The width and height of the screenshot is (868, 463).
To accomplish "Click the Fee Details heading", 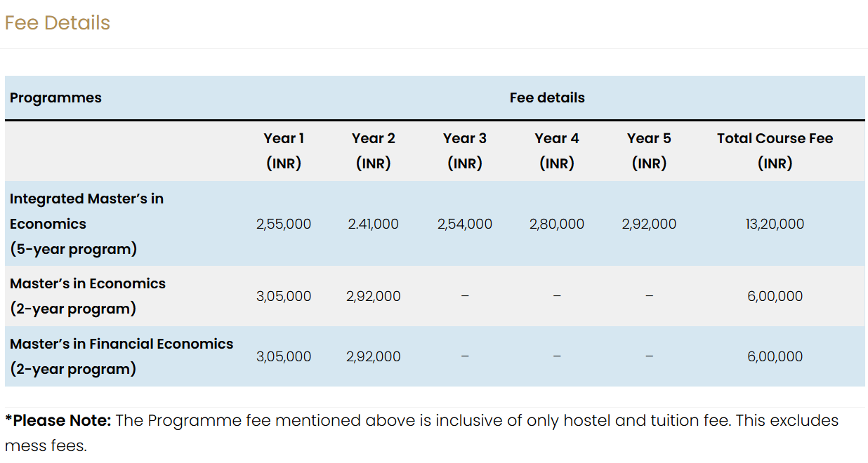I will (58, 23).
